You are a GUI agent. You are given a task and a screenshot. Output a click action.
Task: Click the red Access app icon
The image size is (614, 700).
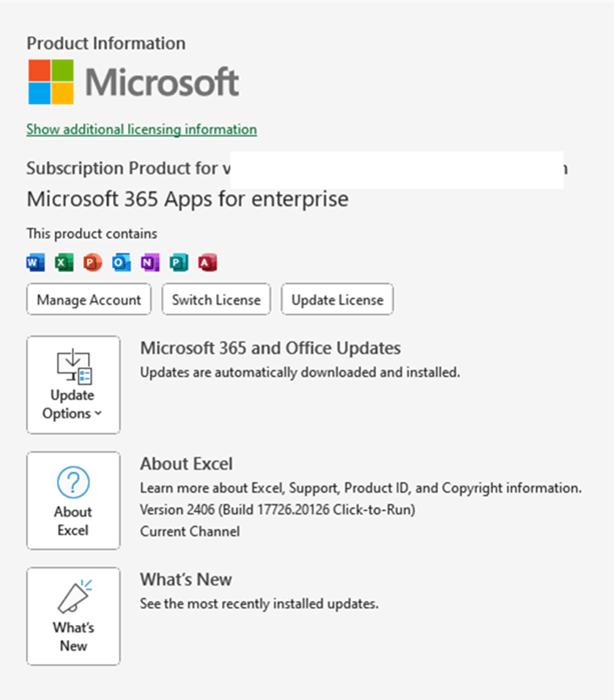pos(208,262)
